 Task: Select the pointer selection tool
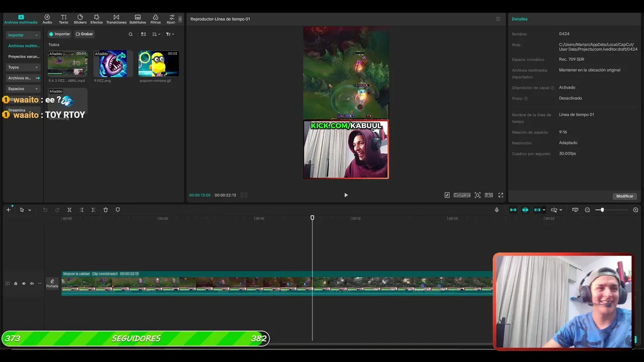coord(22,210)
